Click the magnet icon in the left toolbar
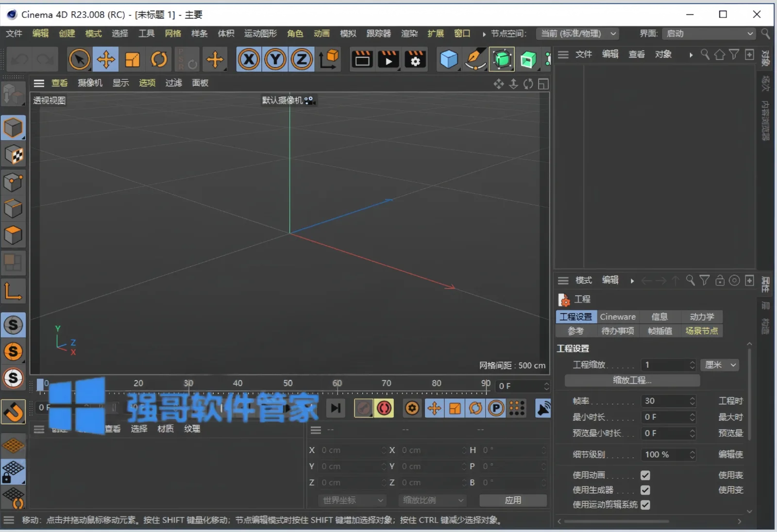The image size is (777, 532). click(x=13, y=413)
